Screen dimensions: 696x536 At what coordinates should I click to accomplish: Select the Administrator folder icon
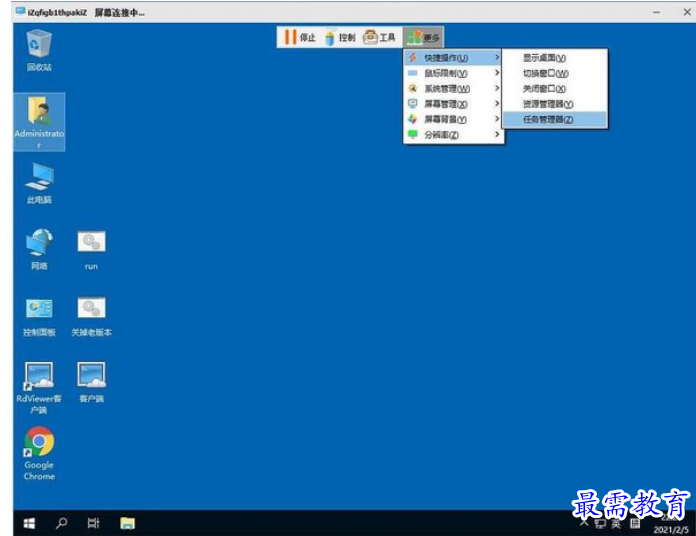[x=39, y=122]
